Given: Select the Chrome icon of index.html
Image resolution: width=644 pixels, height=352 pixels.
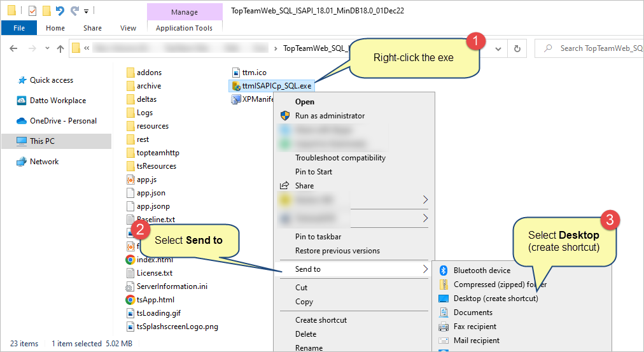Looking at the screenshot, I should pyautogui.click(x=130, y=260).
